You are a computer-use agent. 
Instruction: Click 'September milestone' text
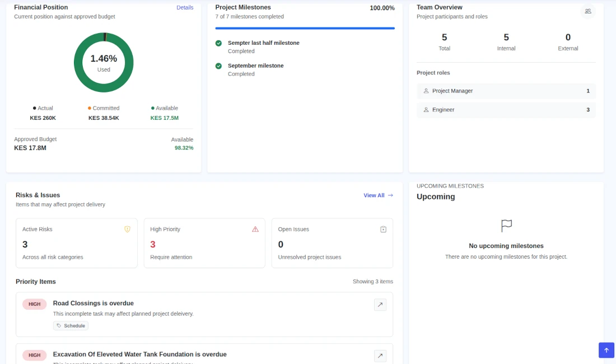click(x=256, y=66)
